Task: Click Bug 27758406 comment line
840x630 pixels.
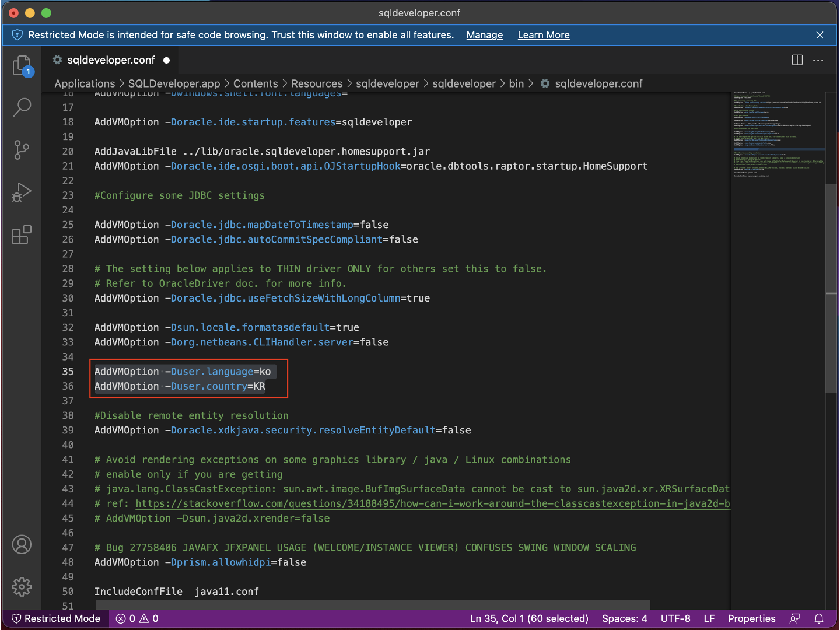Action: [365, 547]
